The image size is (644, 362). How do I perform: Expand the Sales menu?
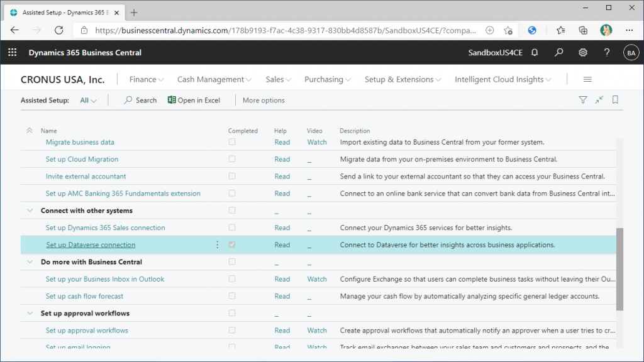tap(279, 79)
